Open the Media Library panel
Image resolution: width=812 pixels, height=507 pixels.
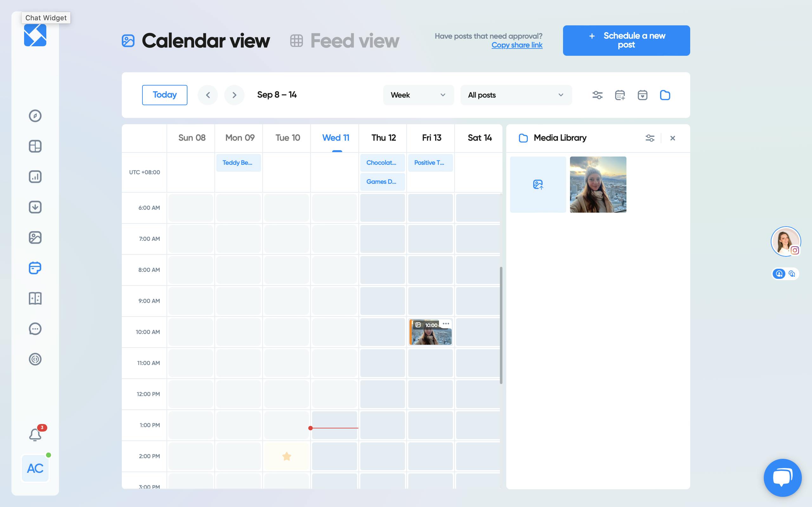665,95
